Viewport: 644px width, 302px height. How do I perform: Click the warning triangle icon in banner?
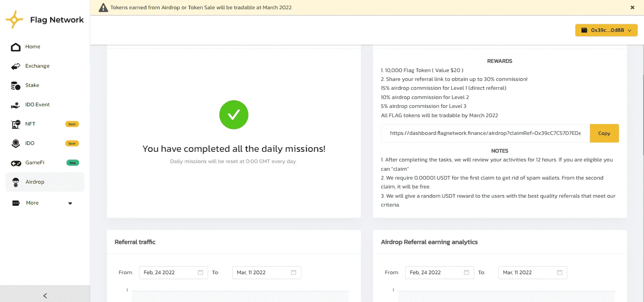pos(104,8)
